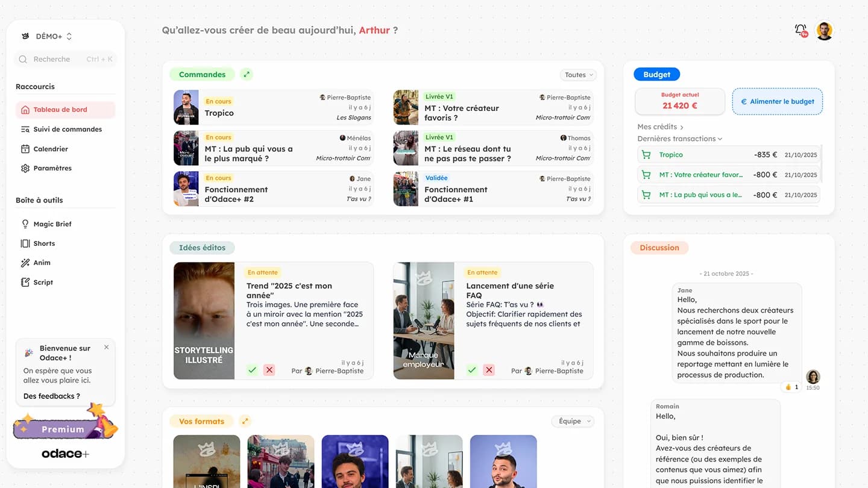Click the Discussion label pill
868x488 pixels.
[x=659, y=248]
